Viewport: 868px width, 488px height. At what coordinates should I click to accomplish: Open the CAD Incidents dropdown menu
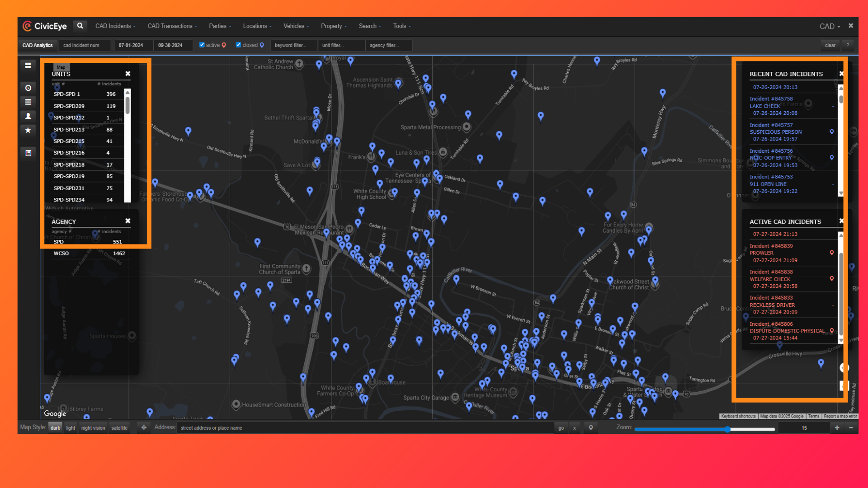click(x=115, y=26)
